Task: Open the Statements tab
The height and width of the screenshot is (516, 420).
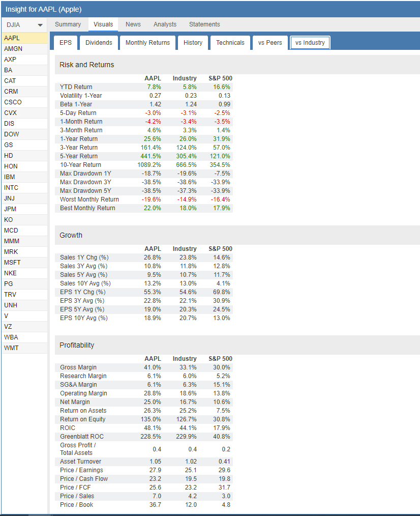Action: click(x=204, y=24)
